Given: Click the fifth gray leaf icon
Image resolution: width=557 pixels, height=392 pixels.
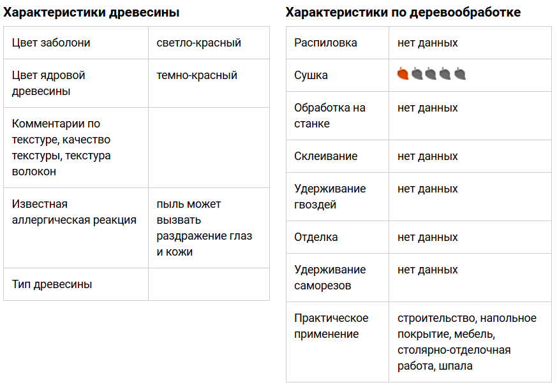Looking at the screenshot, I should 460,73.
